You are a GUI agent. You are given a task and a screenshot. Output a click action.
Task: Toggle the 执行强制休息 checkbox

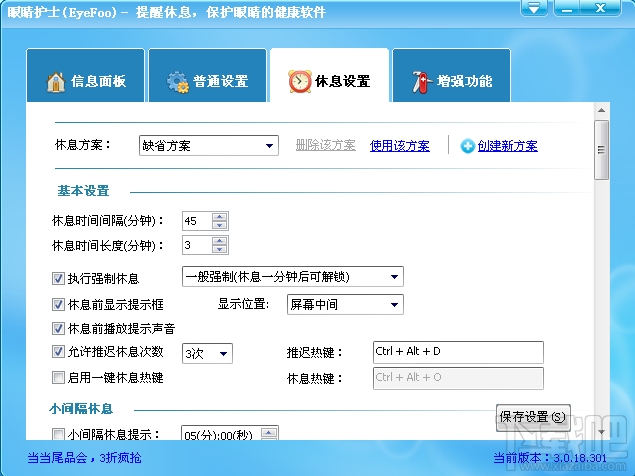point(58,278)
